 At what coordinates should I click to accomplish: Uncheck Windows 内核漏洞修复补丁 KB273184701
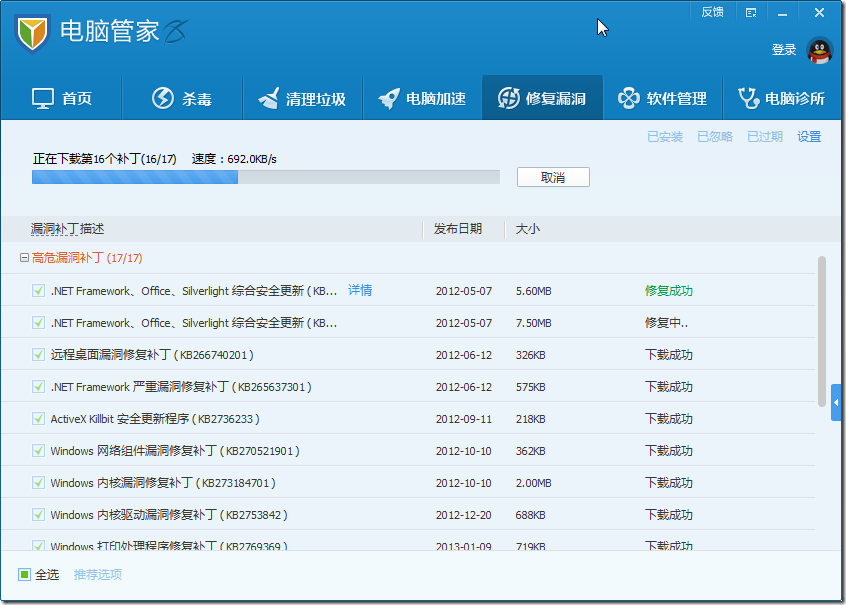click(38, 482)
